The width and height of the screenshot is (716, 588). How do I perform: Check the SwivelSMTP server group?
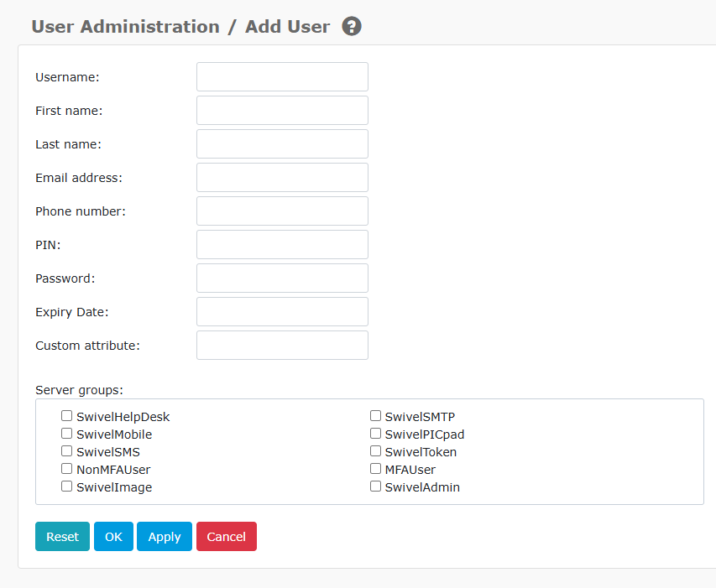[375, 415]
